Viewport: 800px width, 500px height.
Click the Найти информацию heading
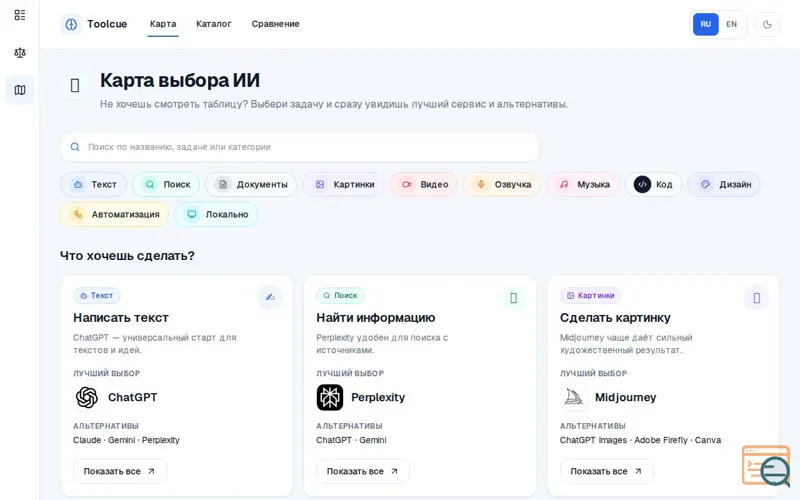coord(376,318)
